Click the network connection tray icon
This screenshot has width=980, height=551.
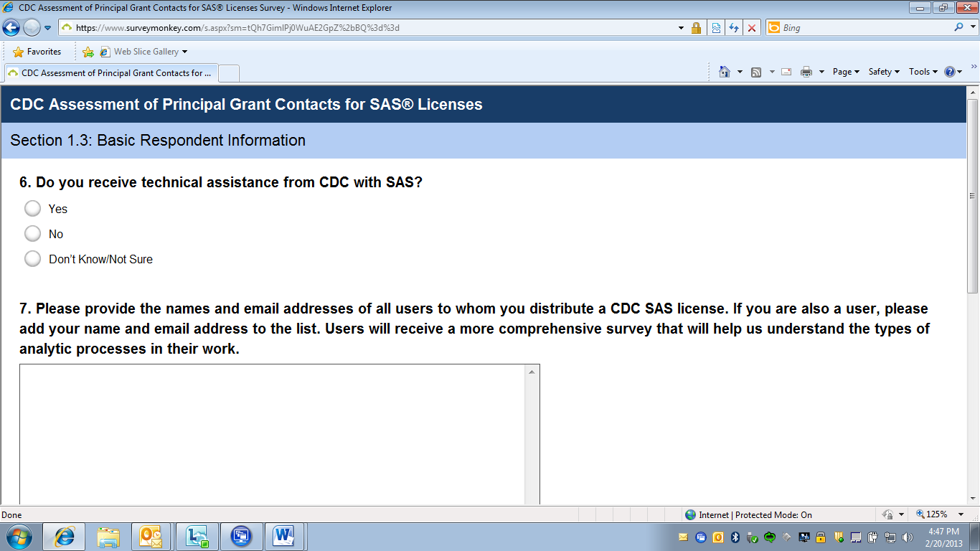(890, 537)
